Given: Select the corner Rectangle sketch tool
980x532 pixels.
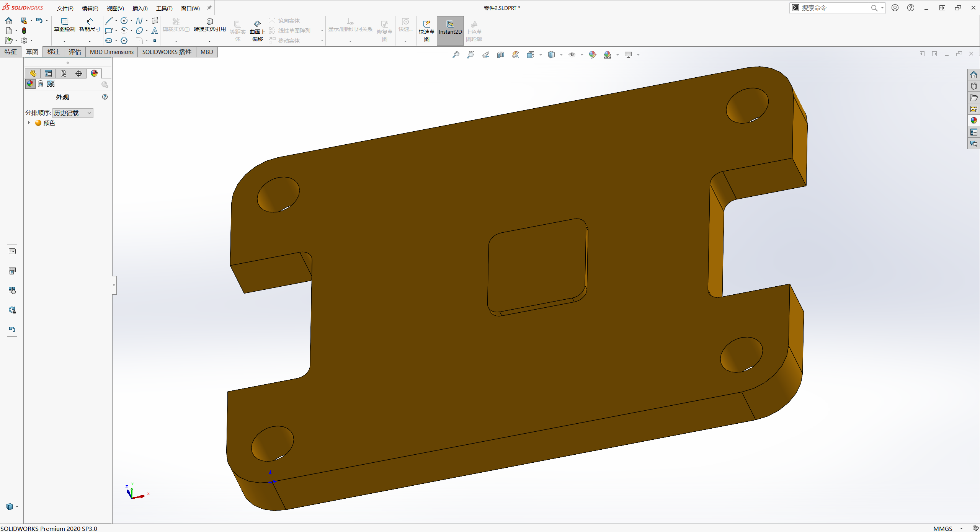Looking at the screenshot, I should (x=109, y=31).
